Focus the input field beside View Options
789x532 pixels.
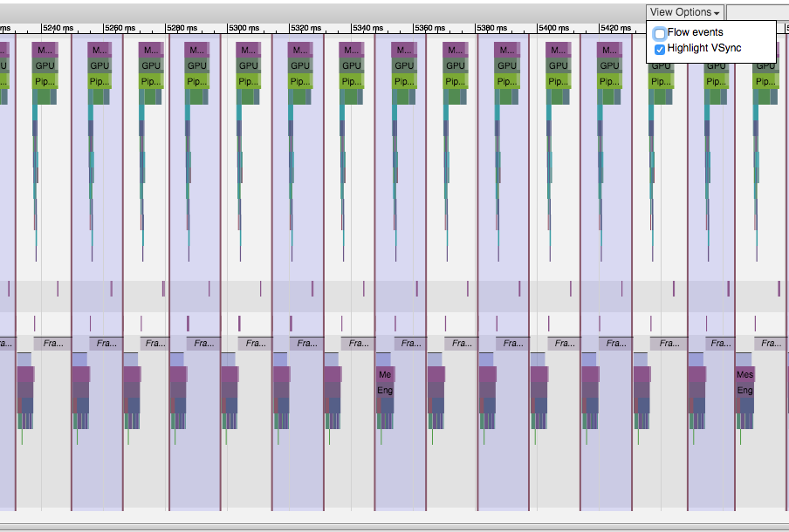[758, 12]
